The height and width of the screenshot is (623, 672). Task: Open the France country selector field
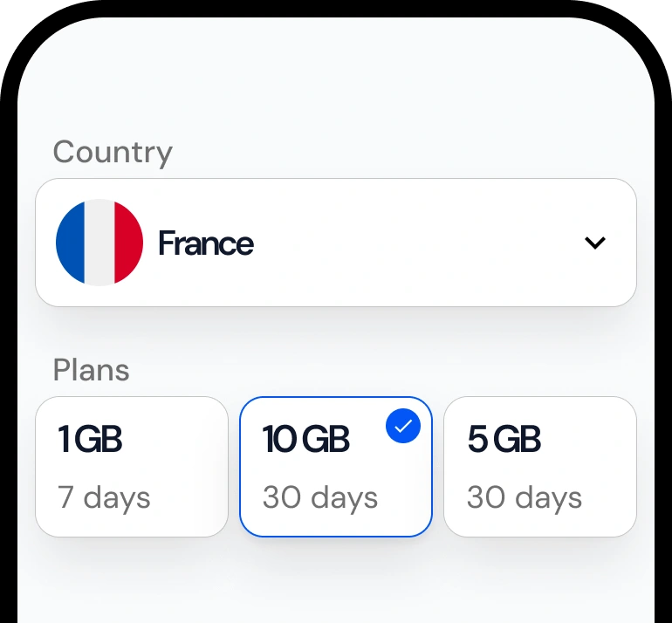(335, 243)
